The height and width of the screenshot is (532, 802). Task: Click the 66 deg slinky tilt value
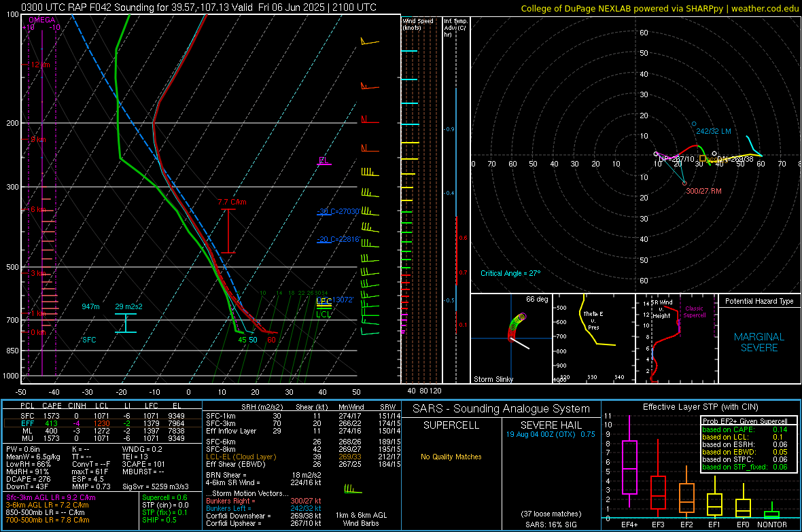[537, 299]
